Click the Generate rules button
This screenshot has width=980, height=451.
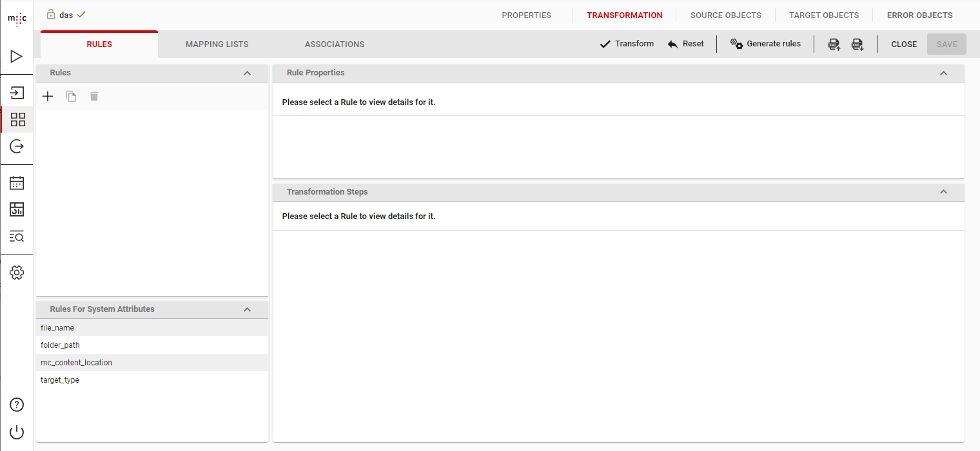point(765,44)
